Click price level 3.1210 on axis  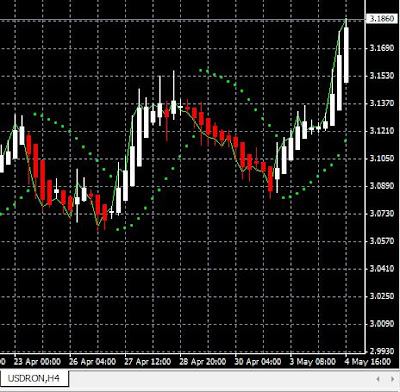coord(382,131)
